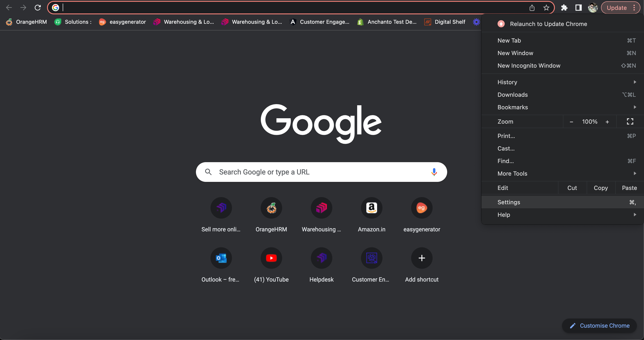Click the Google logo on the page
644x340 pixels.
click(x=321, y=124)
